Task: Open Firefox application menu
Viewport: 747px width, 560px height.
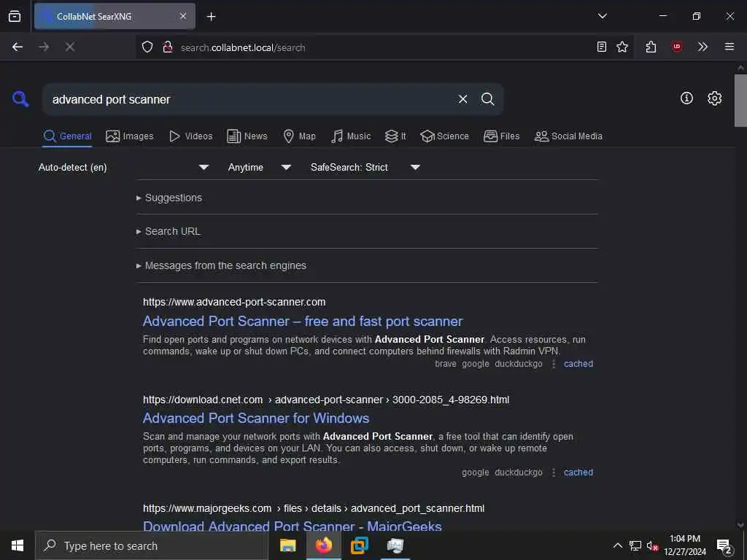Action: pos(729,47)
